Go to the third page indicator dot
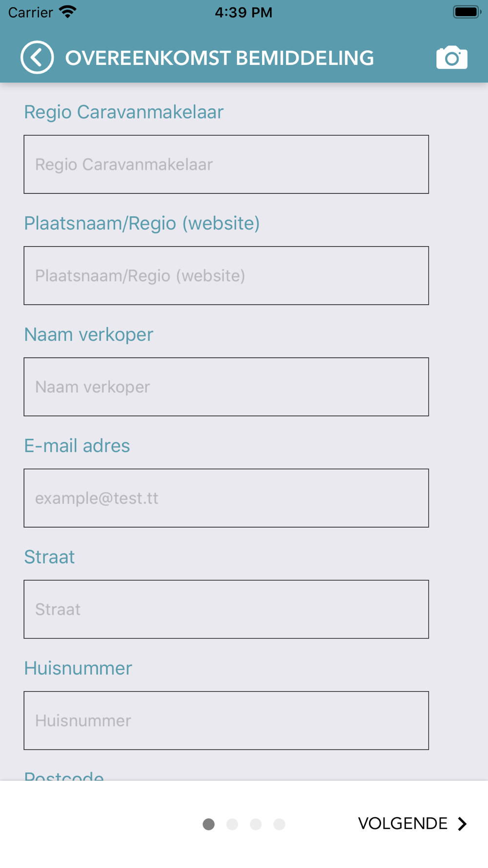Image resolution: width=488 pixels, height=868 pixels. click(x=256, y=824)
